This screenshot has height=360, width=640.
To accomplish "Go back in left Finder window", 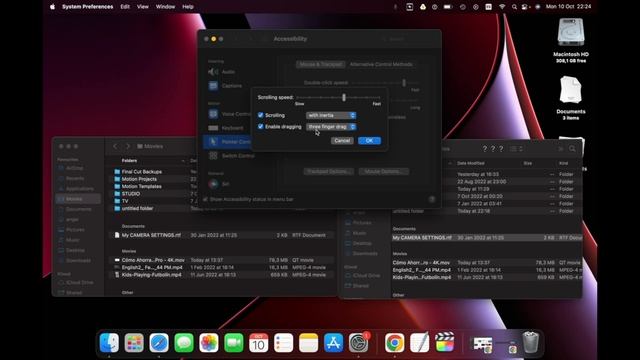I will click(x=115, y=146).
